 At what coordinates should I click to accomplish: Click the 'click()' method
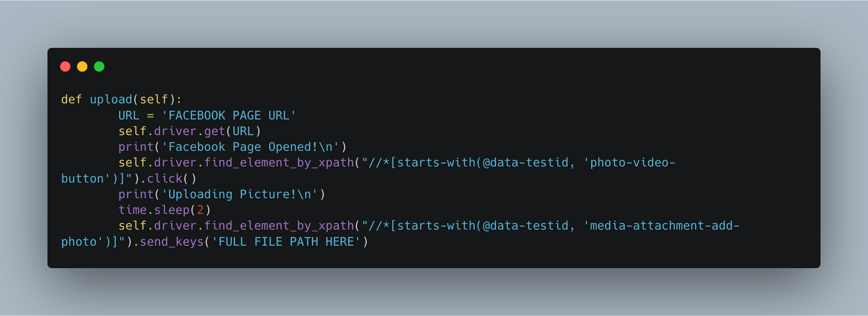[x=172, y=179]
